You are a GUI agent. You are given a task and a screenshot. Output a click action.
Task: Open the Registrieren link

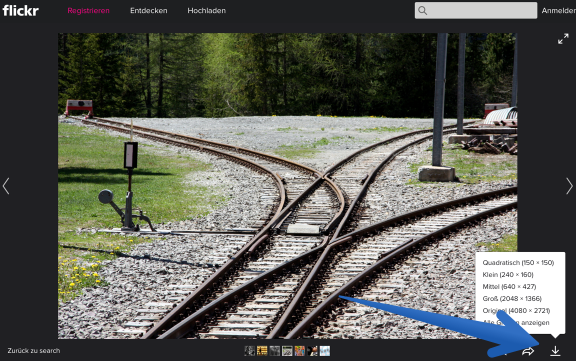point(89,11)
